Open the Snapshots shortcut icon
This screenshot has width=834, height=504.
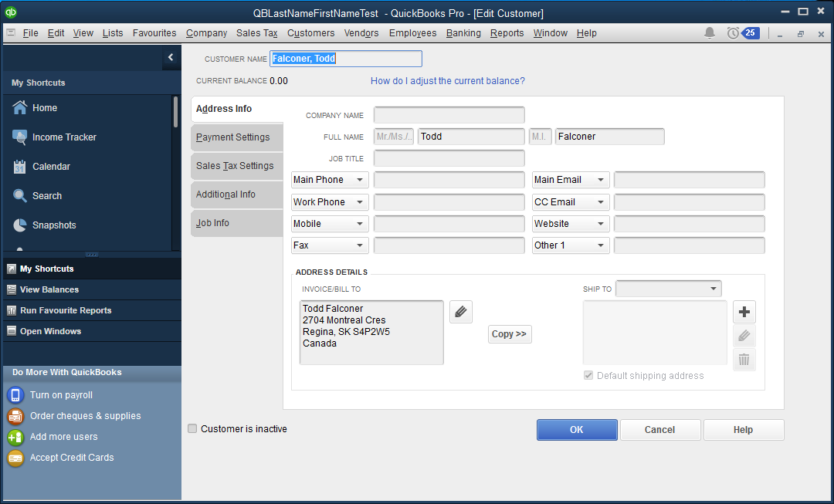click(x=19, y=225)
